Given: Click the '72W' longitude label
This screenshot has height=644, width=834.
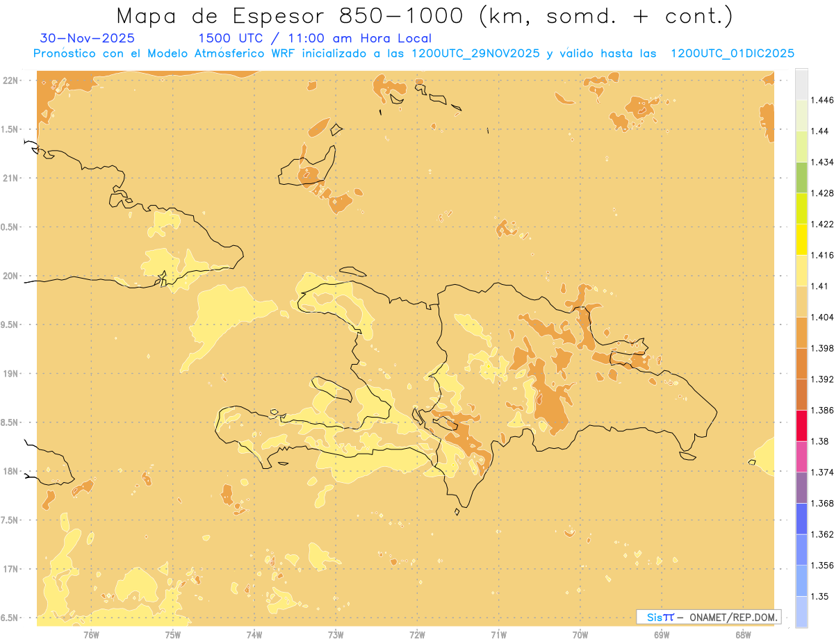Looking at the screenshot, I should click(417, 635).
